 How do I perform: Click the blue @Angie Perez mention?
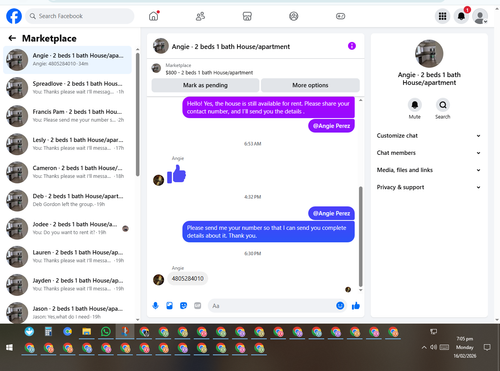[x=331, y=213]
